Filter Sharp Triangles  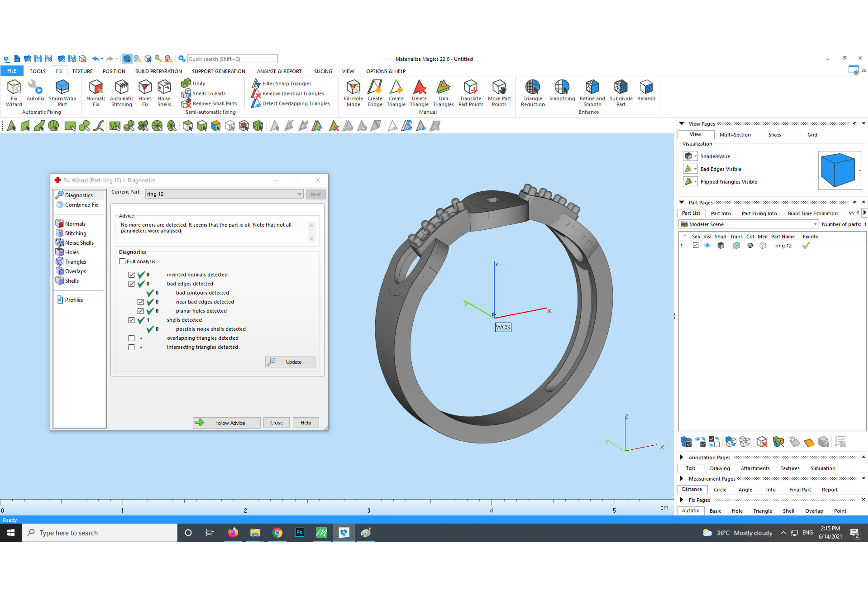282,83
